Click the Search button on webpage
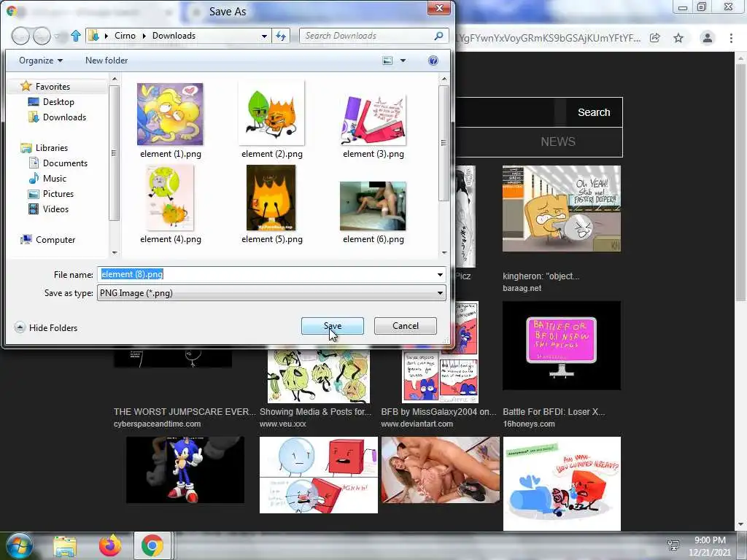 click(x=594, y=112)
